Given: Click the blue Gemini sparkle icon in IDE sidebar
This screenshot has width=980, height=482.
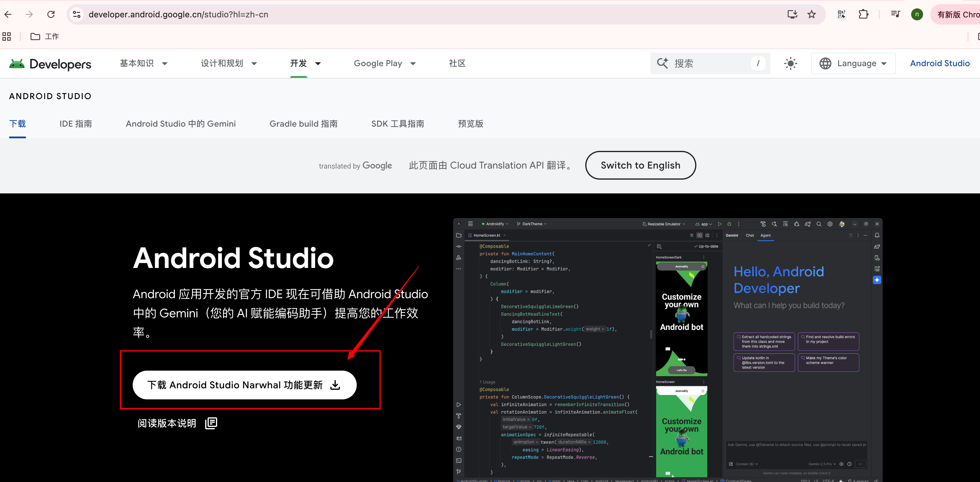Looking at the screenshot, I should pos(877,280).
